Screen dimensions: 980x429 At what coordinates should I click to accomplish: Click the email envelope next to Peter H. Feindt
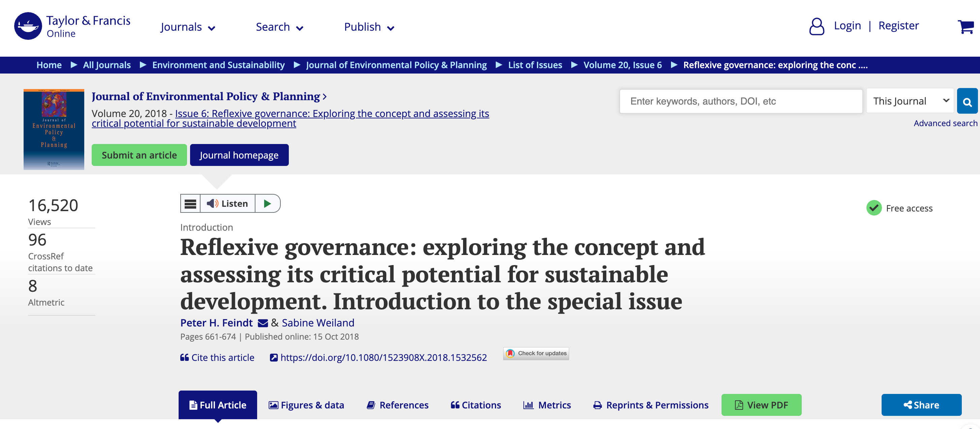pos(263,323)
